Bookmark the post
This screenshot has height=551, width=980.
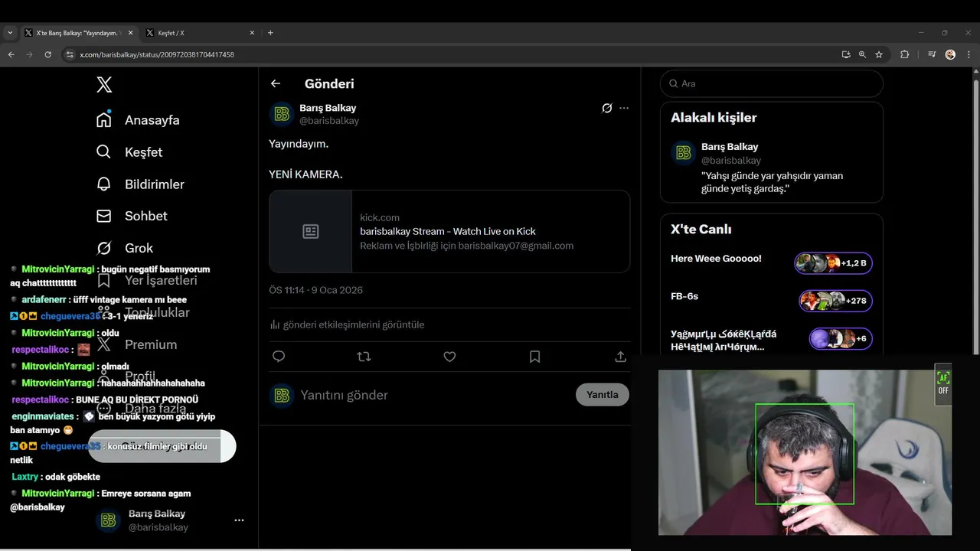click(535, 357)
